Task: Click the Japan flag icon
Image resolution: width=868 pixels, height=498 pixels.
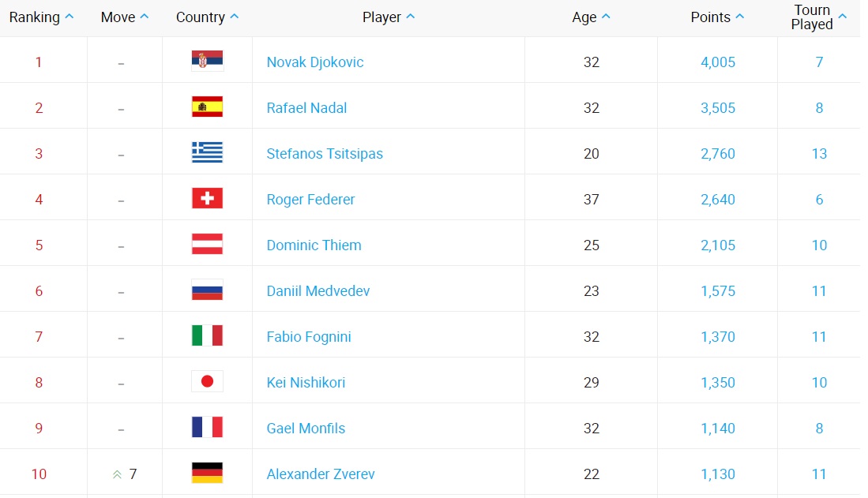Action: coord(207,382)
